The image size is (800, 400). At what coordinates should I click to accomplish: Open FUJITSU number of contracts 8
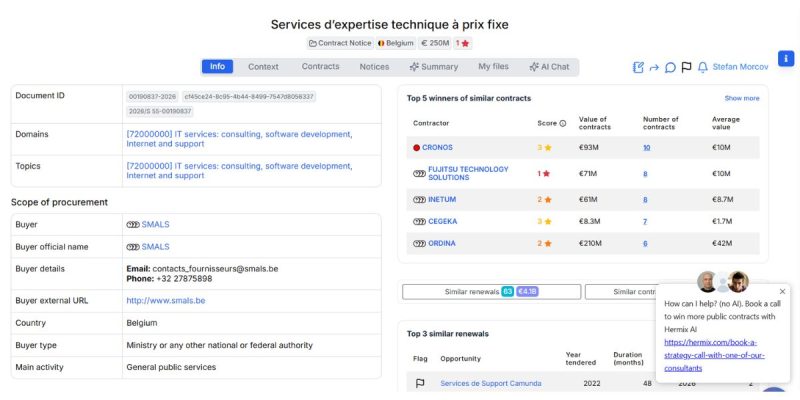(645, 174)
